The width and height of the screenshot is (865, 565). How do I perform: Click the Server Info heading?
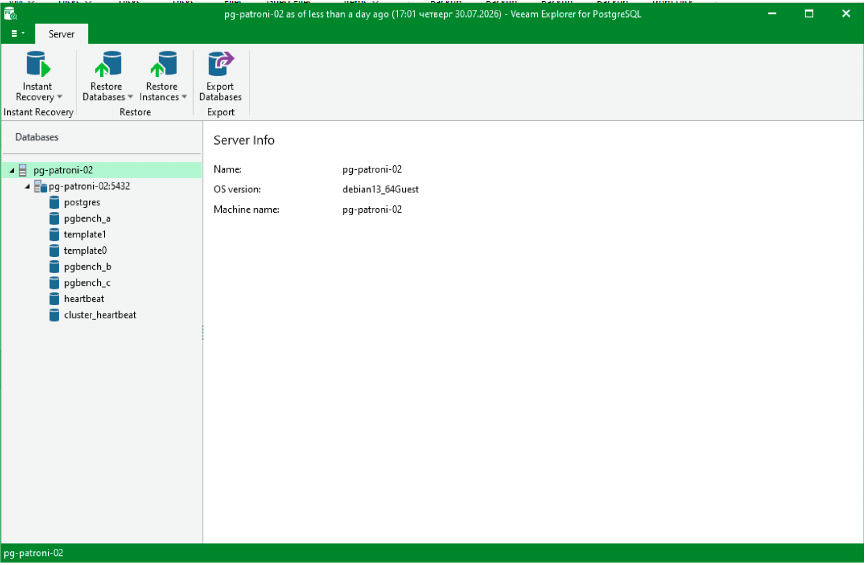point(244,140)
